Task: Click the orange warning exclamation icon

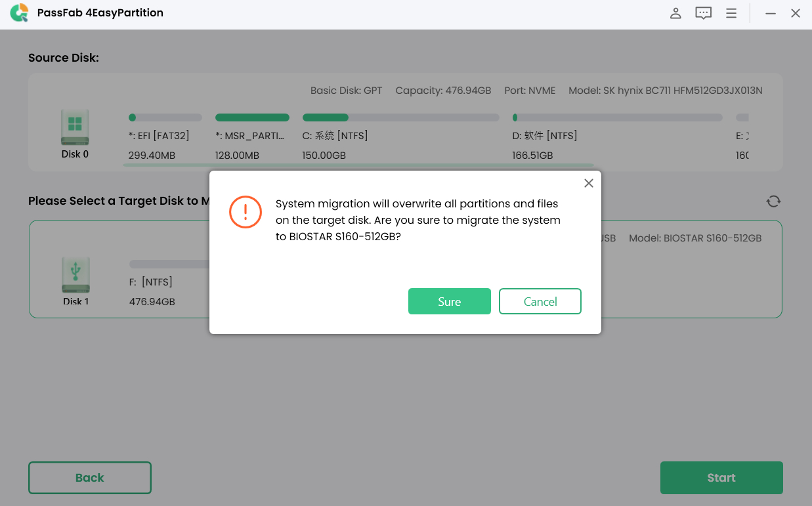Action: coord(245,212)
